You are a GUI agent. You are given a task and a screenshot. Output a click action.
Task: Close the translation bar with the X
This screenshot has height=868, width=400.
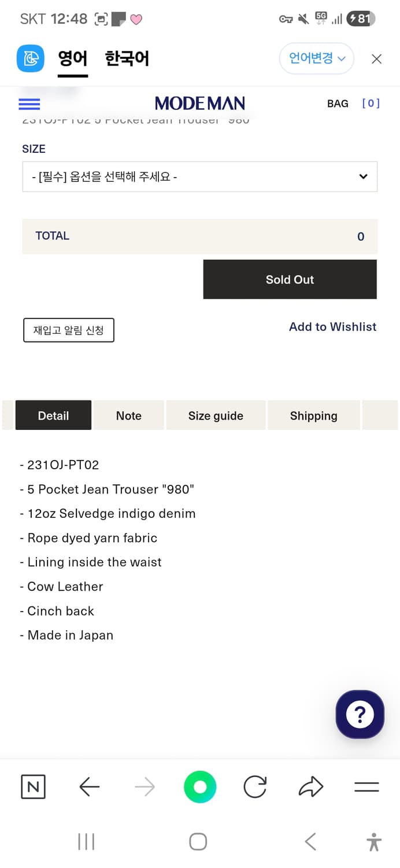(376, 58)
